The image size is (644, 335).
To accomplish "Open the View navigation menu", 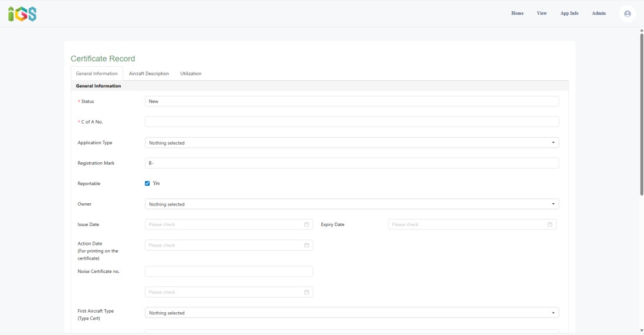I will (x=542, y=13).
